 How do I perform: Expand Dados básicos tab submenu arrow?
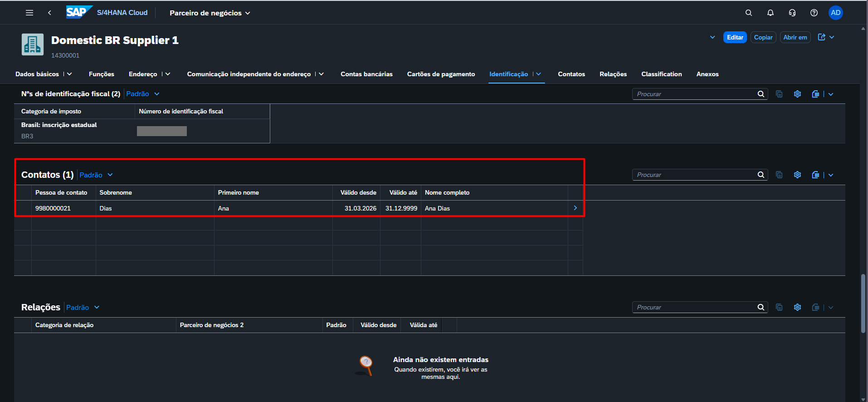click(69, 74)
